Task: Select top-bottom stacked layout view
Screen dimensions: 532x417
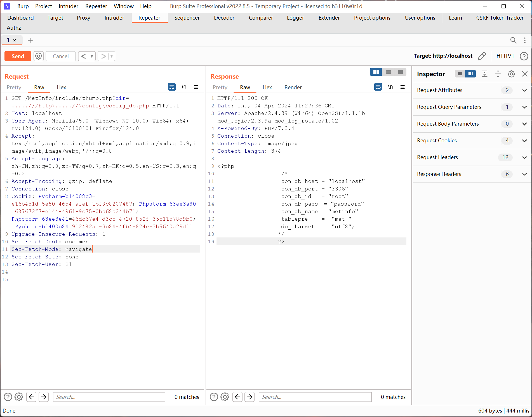Action: click(x=388, y=72)
